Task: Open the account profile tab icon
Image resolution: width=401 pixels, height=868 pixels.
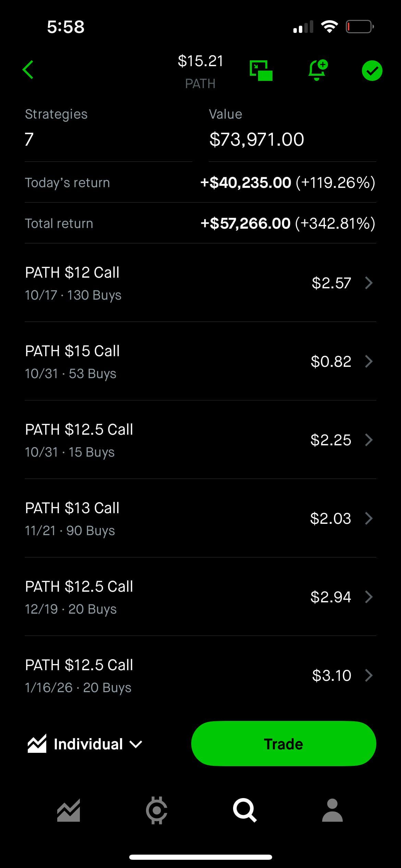Action: click(332, 810)
